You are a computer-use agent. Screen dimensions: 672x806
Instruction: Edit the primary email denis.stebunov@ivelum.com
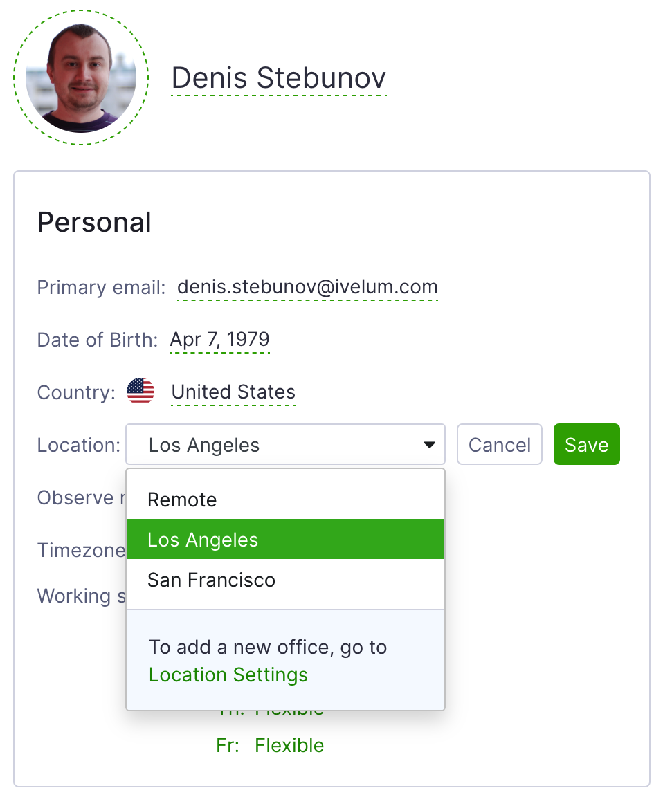point(307,287)
